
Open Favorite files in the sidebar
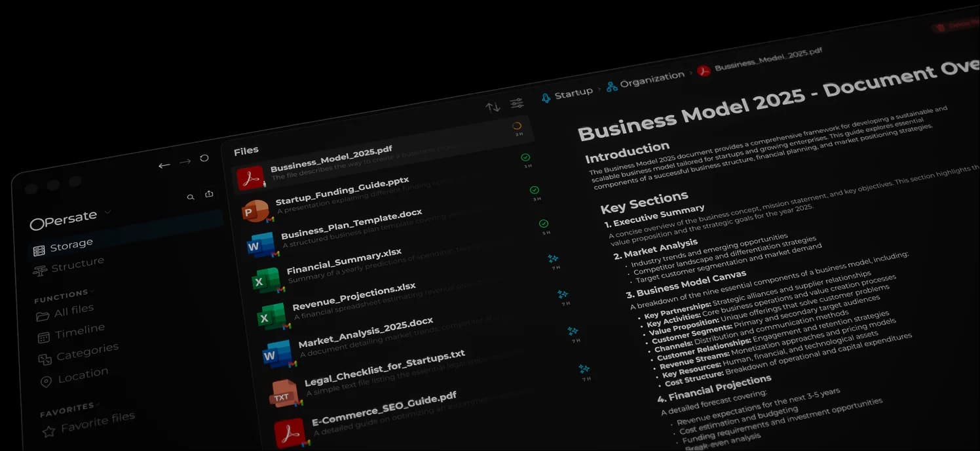click(x=89, y=423)
